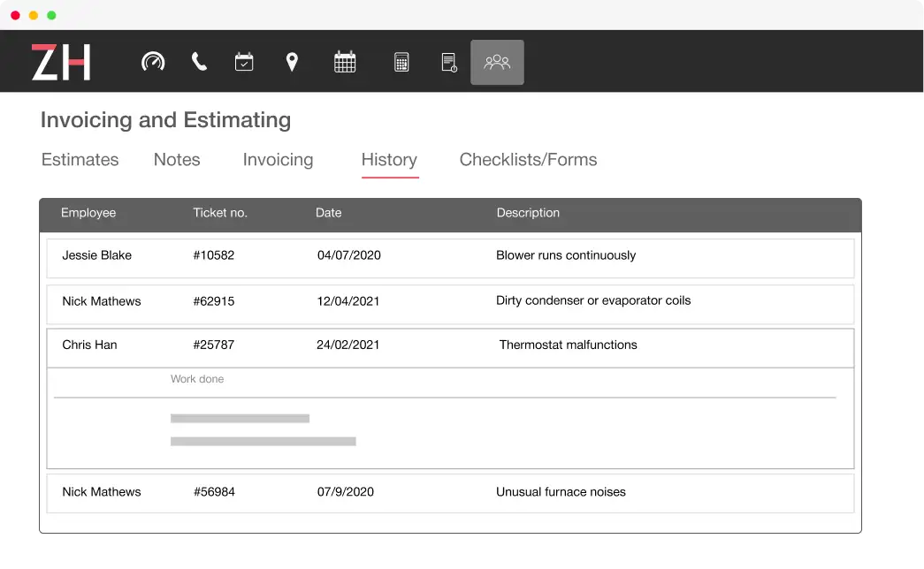This screenshot has height=569, width=924.
Task: Click the Date column header
Action: click(x=328, y=213)
